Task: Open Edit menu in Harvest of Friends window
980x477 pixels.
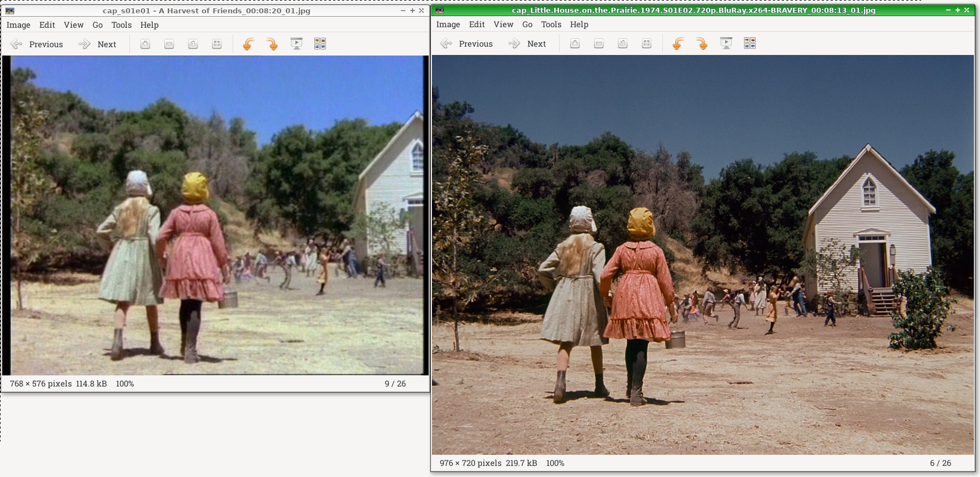Action: tap(47, 25)
